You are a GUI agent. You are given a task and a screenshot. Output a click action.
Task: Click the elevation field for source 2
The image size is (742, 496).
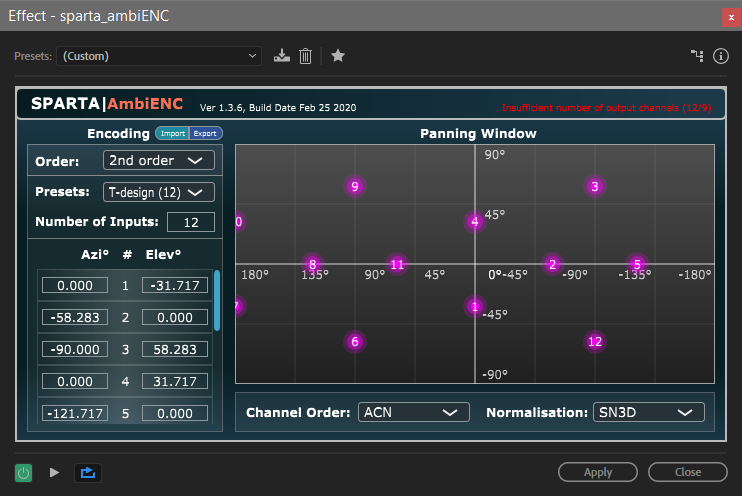[175, 317]
